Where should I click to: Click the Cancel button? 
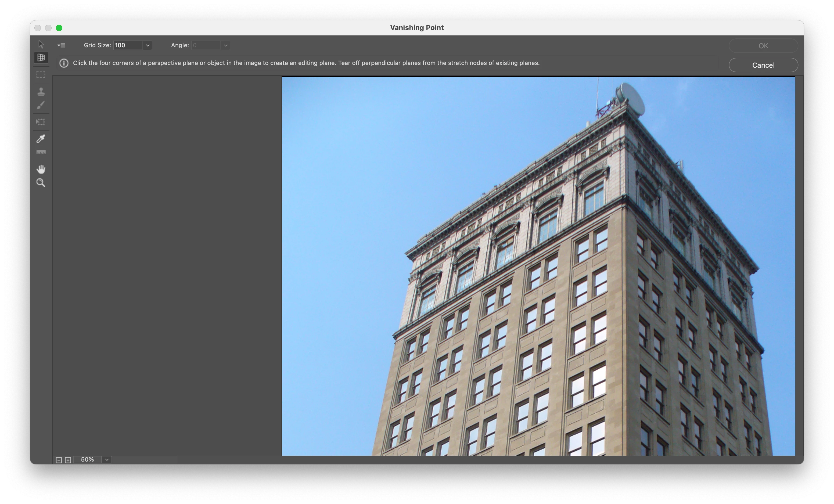pos(763,65)
